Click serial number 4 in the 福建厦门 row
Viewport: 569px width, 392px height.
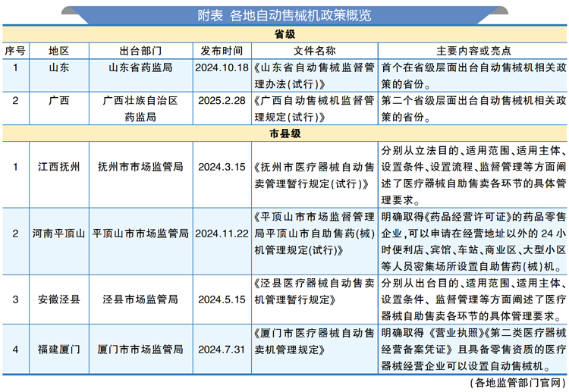[15, 350]
